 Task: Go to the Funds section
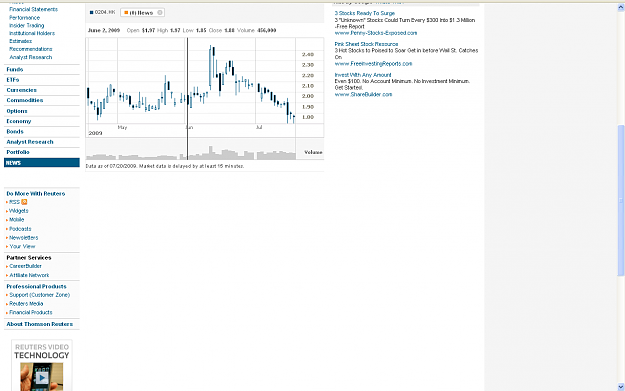click(x=15, y=69)
